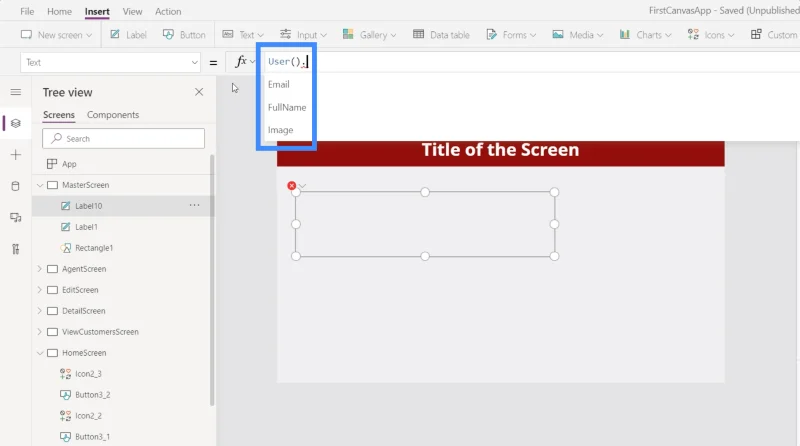Open the more options menu for Label10

coord(194,205)
